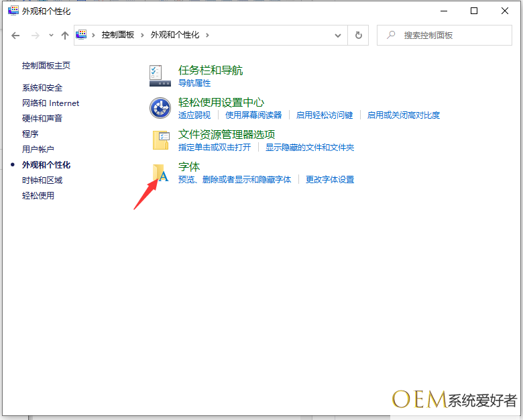Go to 控制面板主页 in sidebar
The height and width of the screenshot is (420, 523).
coord(46,66)
